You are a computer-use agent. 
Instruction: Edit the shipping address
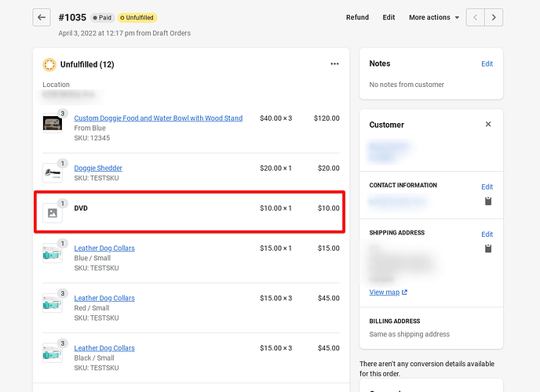[x=487, y=234]
